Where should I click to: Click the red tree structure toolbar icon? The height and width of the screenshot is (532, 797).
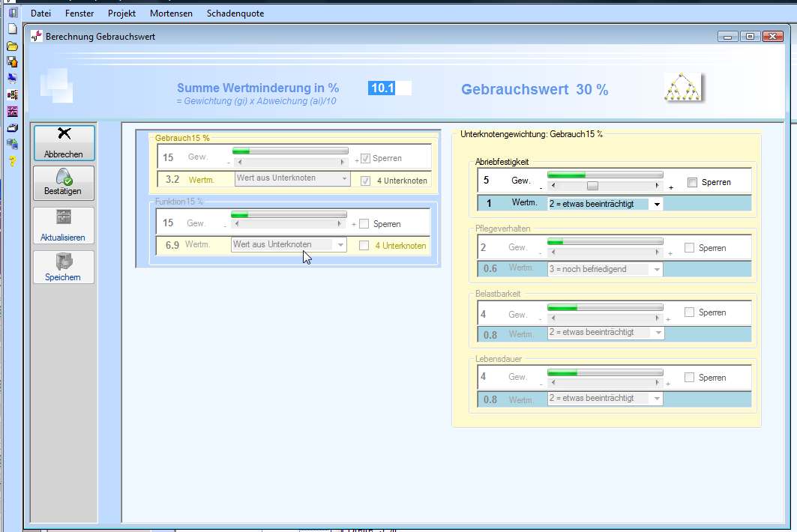tap(12, 95)
